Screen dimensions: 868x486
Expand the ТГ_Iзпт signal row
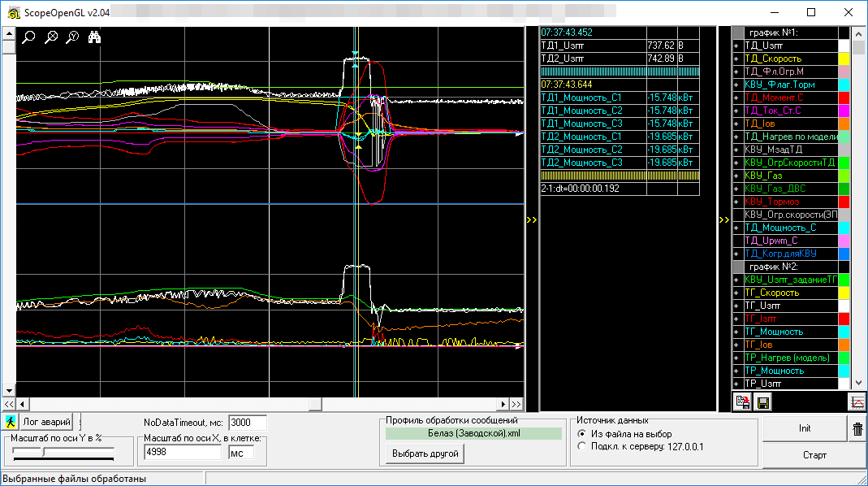(x=736, y=319)
